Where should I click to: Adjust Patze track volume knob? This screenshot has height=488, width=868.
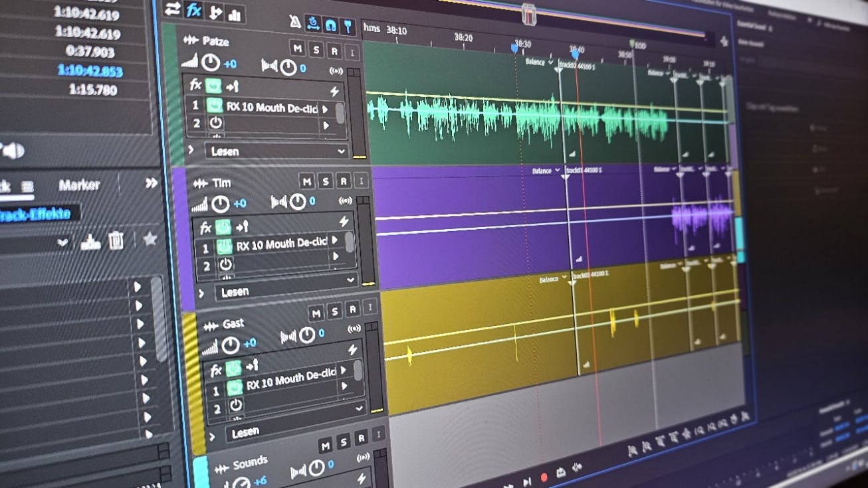[210, 63]
